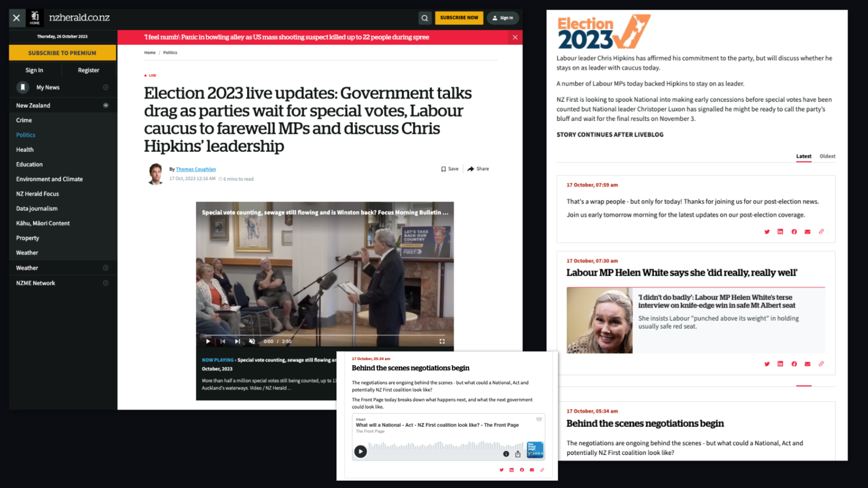Click the copy link icon on liveblog entry
868x488 pixels.
point(821,232)
